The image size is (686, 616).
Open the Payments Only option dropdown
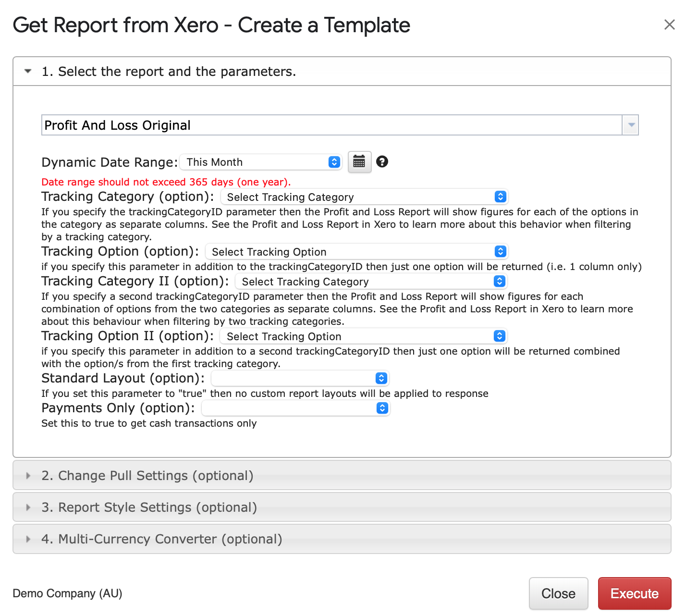[295, 408]
